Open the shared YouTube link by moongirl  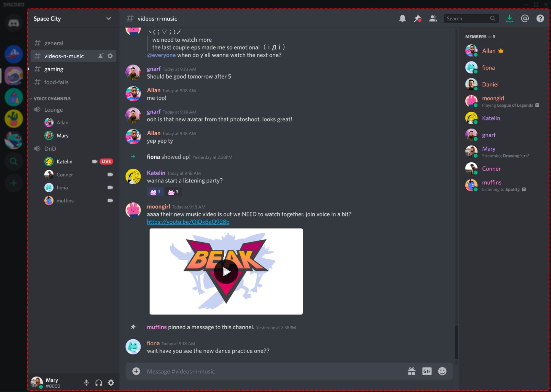click(x=188, y=221)
